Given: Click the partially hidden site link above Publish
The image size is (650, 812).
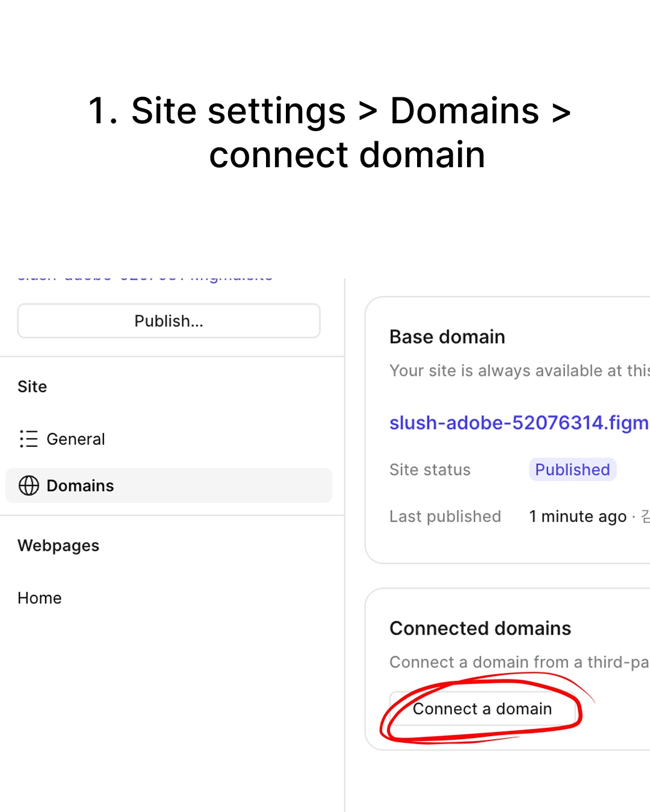Looking at the screenshot, I should point(145,278).
